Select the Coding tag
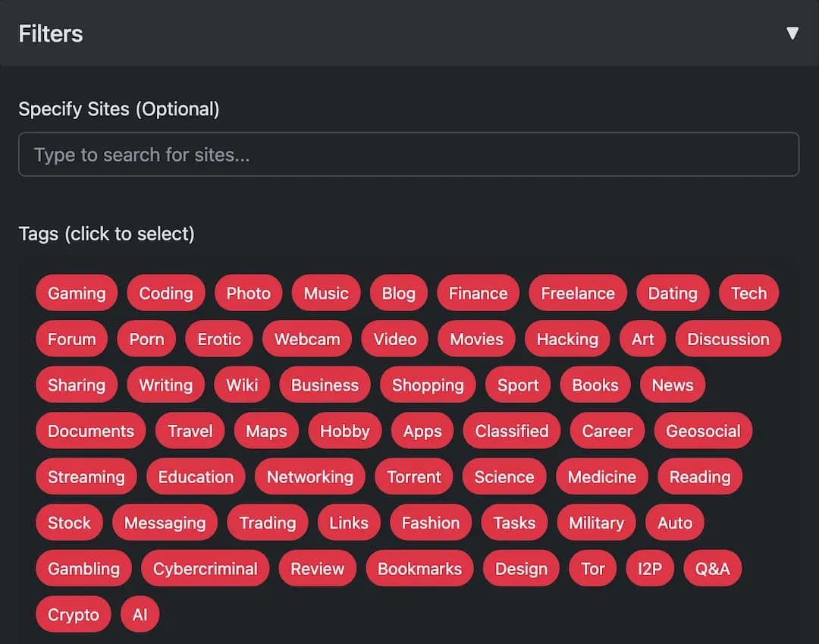 tap(166, 294)
